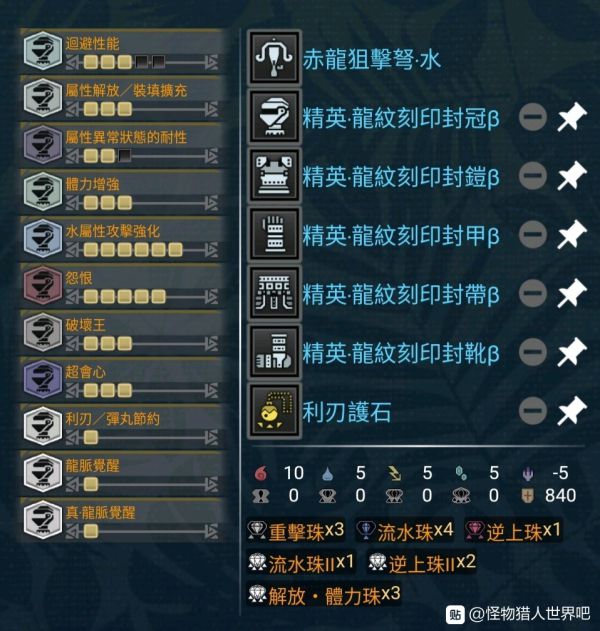The image size is (600, 631).
Task: Select the 精英·龍紋刻印封冠β helmet icon
Action: coord(274,117)
